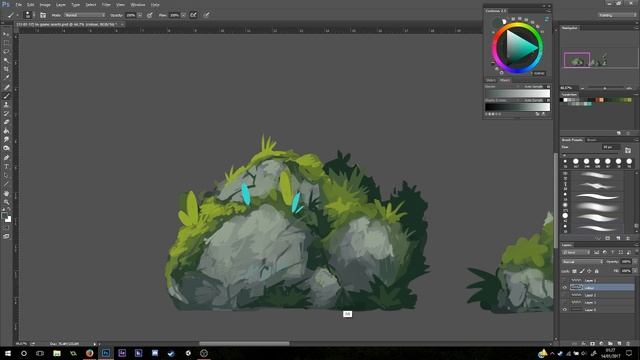Hide the Layer 0 layer

(565, 310)
